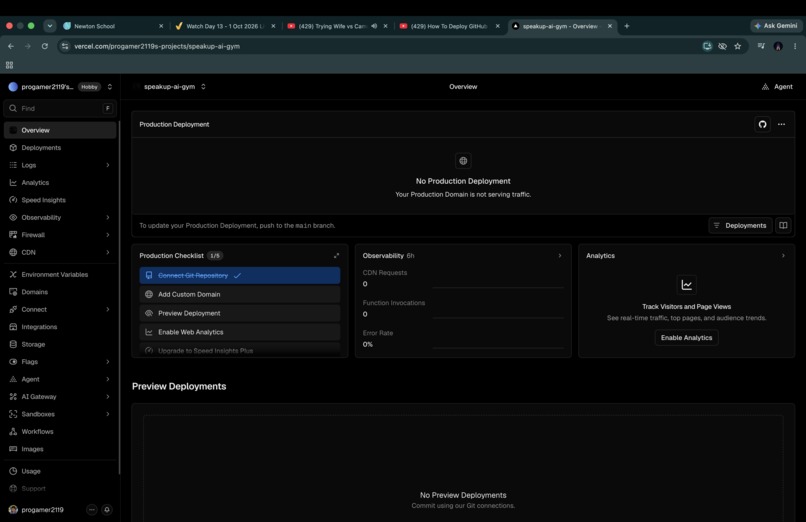Click the eye-slash icon in address bar

point(722,46)
